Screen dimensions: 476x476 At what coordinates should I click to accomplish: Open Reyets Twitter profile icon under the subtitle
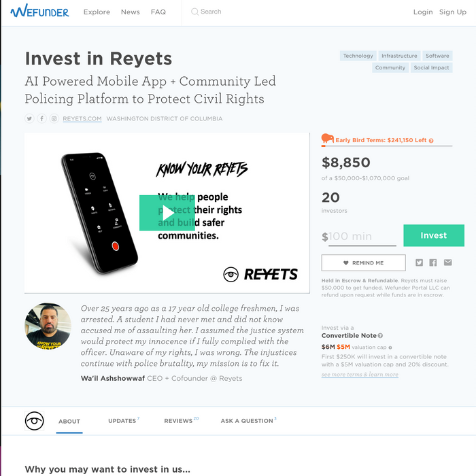coord(29,118)
